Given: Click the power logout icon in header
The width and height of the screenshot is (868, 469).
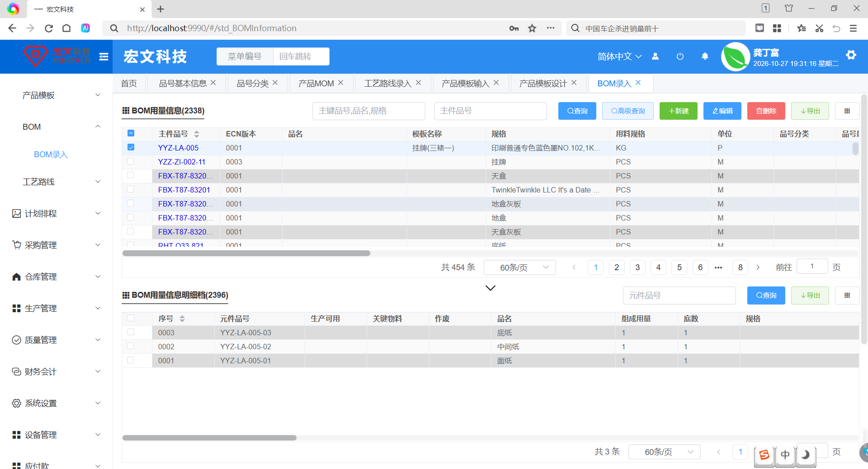Looking at the screenshot, I should pos(680,56).
